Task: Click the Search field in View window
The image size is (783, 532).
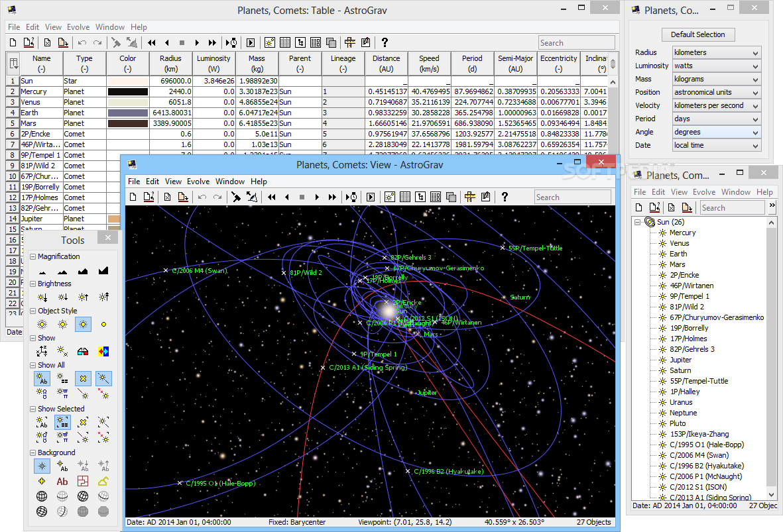Action: 572,197
